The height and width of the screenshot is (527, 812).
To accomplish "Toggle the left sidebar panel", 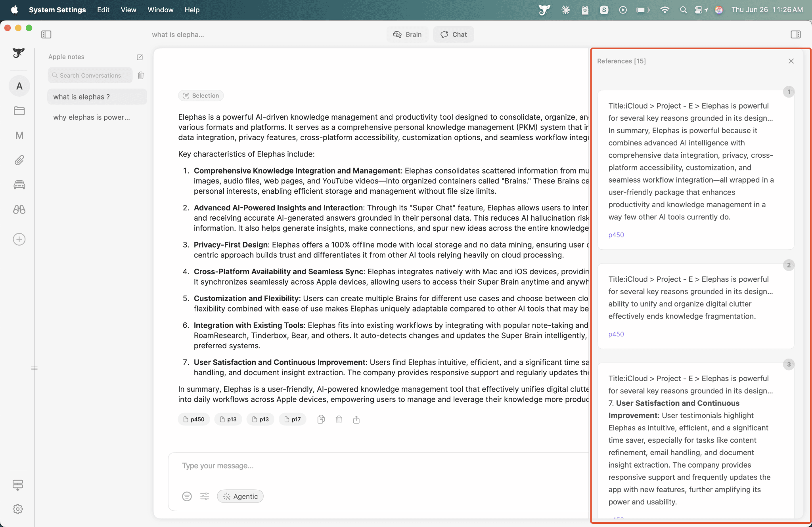I will pyautogui.click(x=46, y=34).
